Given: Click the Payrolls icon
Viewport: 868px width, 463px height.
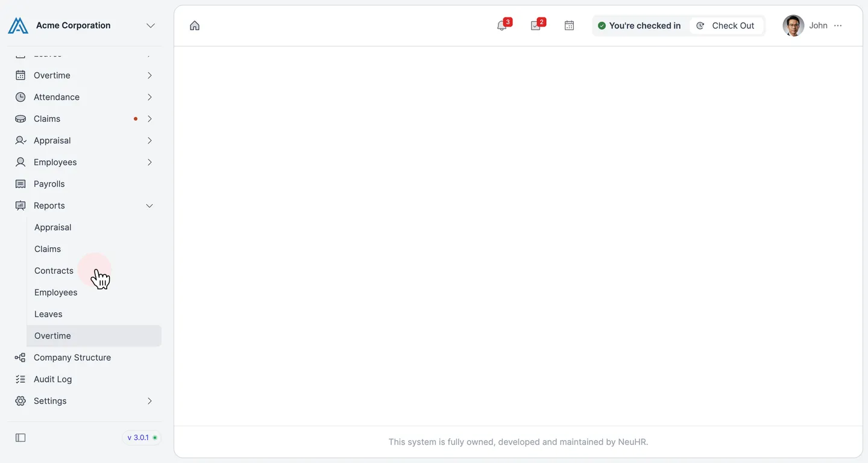Looking at the screenshot, I should click(x=20, y=184).
